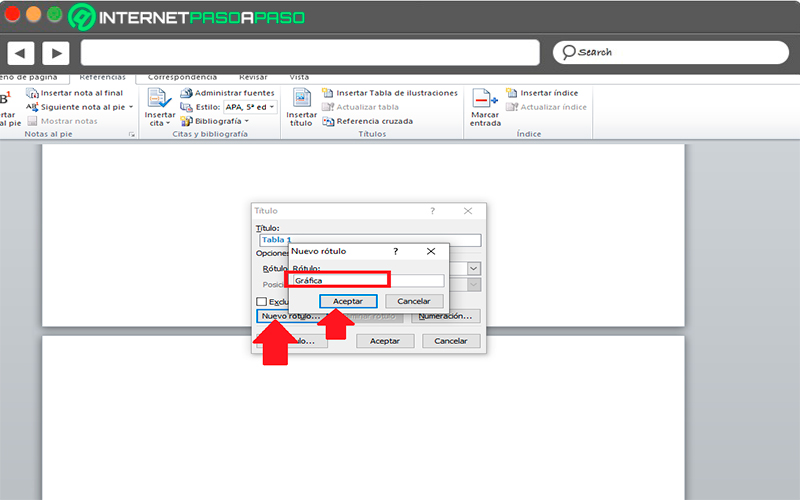Viewport: 800px width, 500px height.
Task: Click help icon in Nuevo rótulo dialog
Action: 395,252
